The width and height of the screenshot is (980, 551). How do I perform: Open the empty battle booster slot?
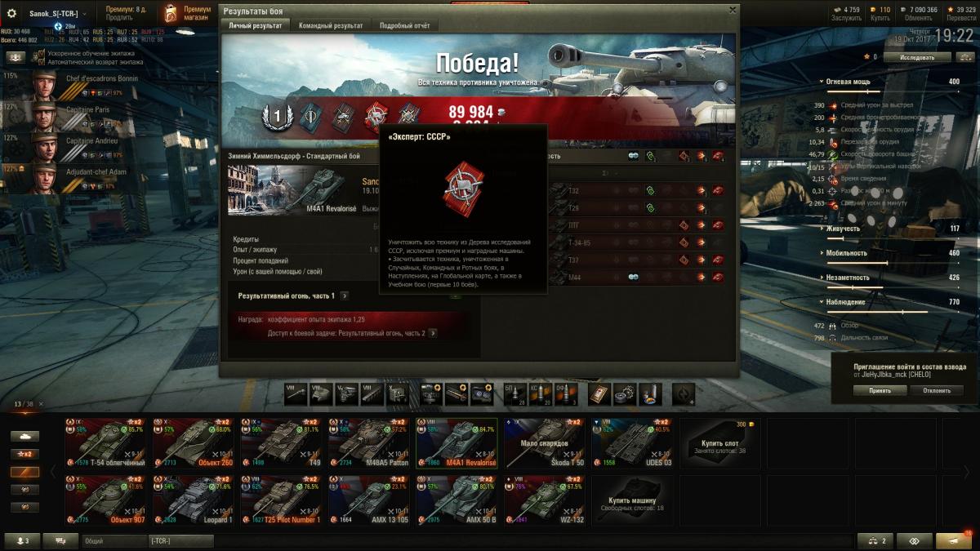click(684, 393)
